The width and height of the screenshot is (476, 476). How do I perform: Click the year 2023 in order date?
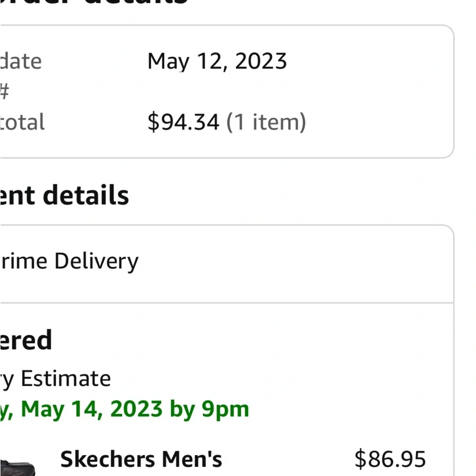(261, 61)
